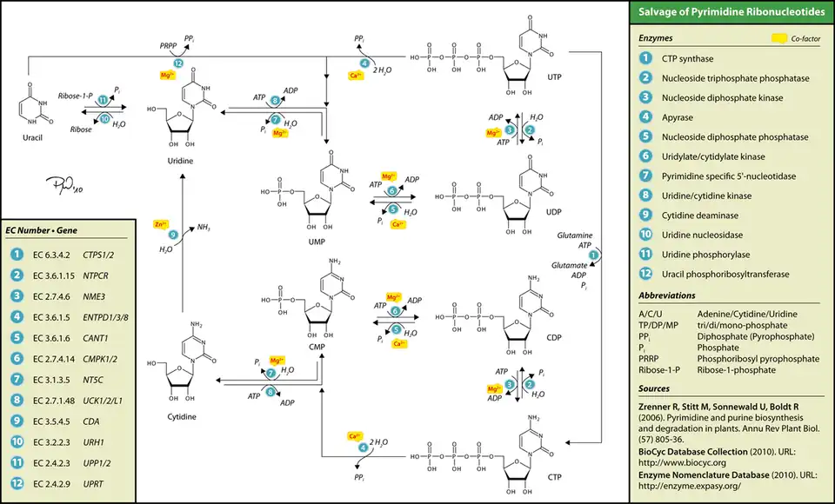Select the number 7 circle beside EC 3.1.3.5
This screenshot has height=504, width=835.
coord(17,378)
